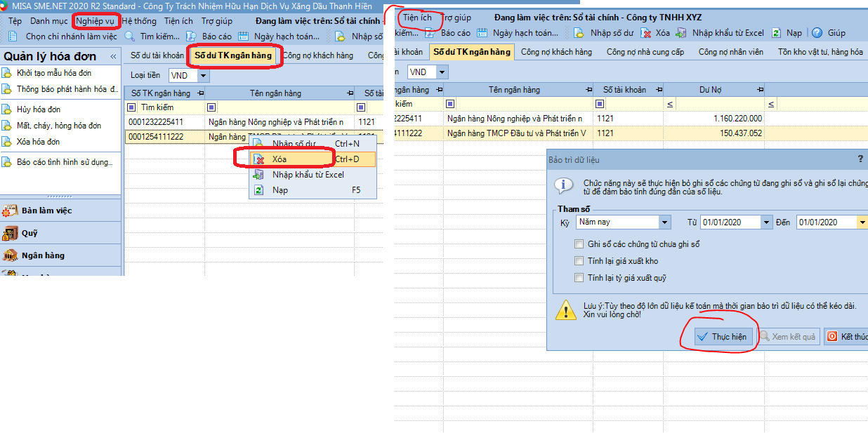Enable Tính lại tỷ giá xuất quỹ checkbox

[x=579, y=278]
